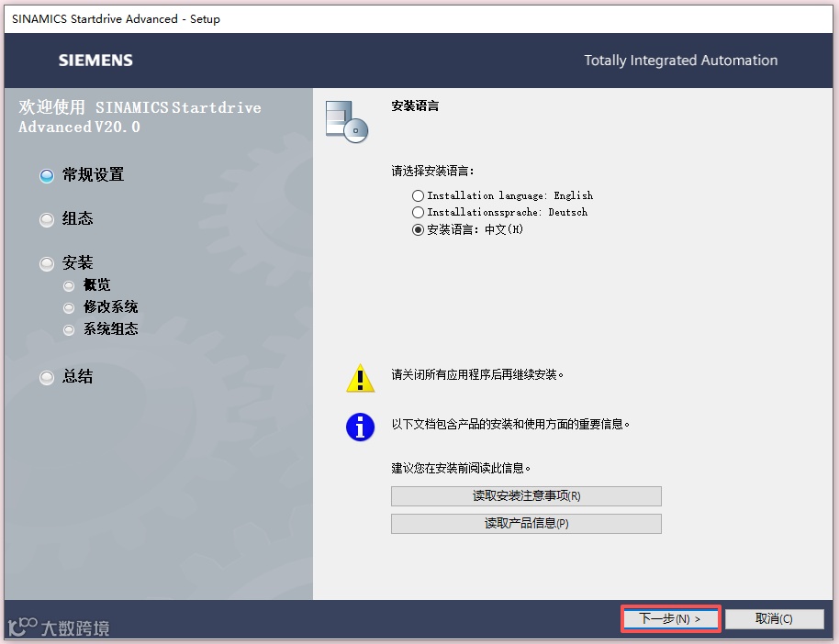Click the 请选择安装语言 label
The image size is (839, 644).
point(432,172)
